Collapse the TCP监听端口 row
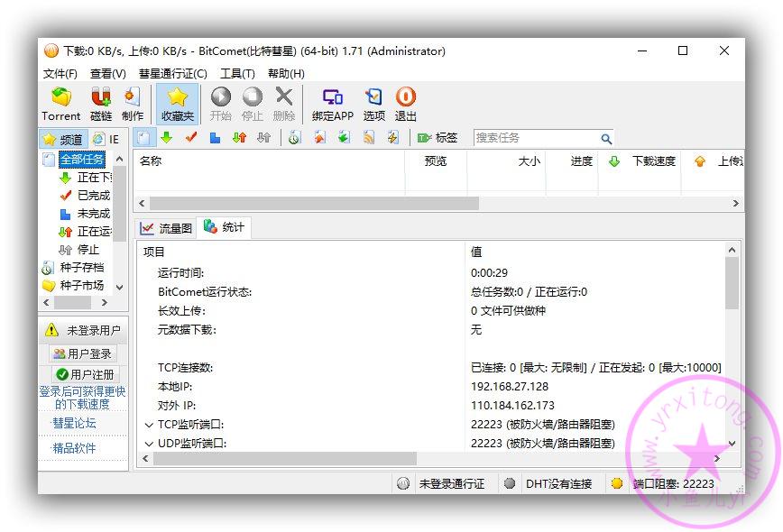783x532 pixels. coord(147,425)
